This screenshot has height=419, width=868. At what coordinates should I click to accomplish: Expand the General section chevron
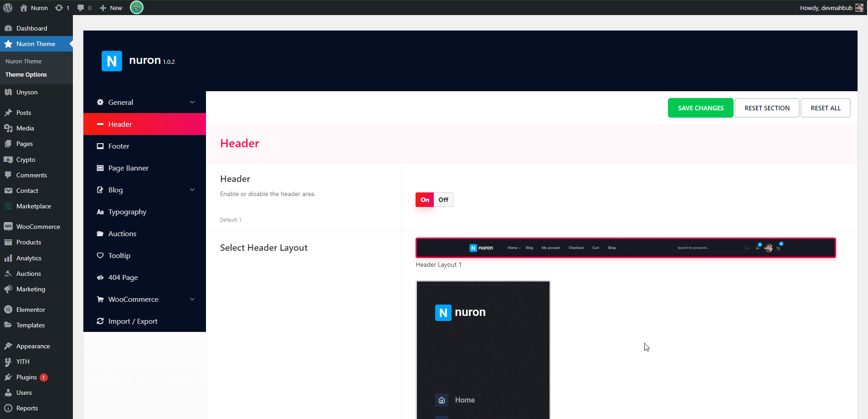click(192, 102)
